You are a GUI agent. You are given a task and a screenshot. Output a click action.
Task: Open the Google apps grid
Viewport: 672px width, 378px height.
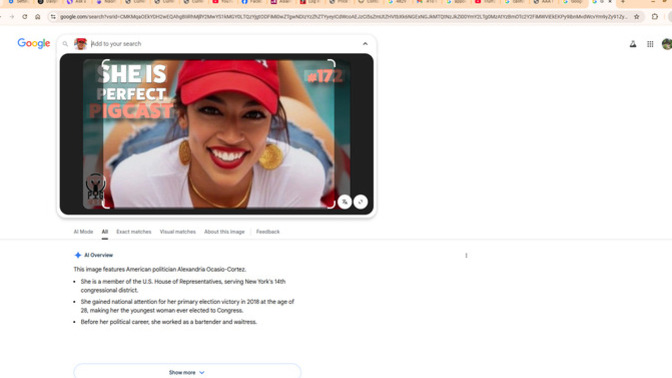pos(650,44)
